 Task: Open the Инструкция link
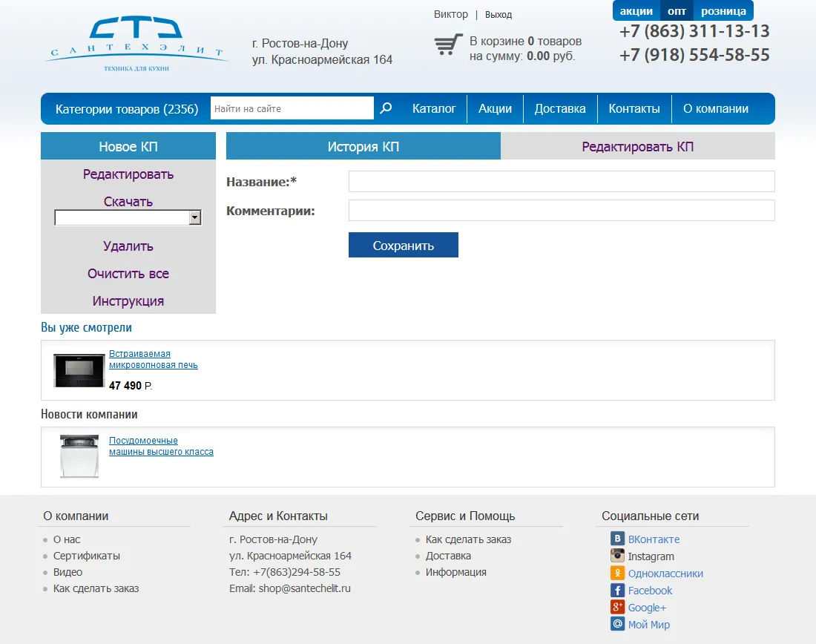(x=128, y=301)
